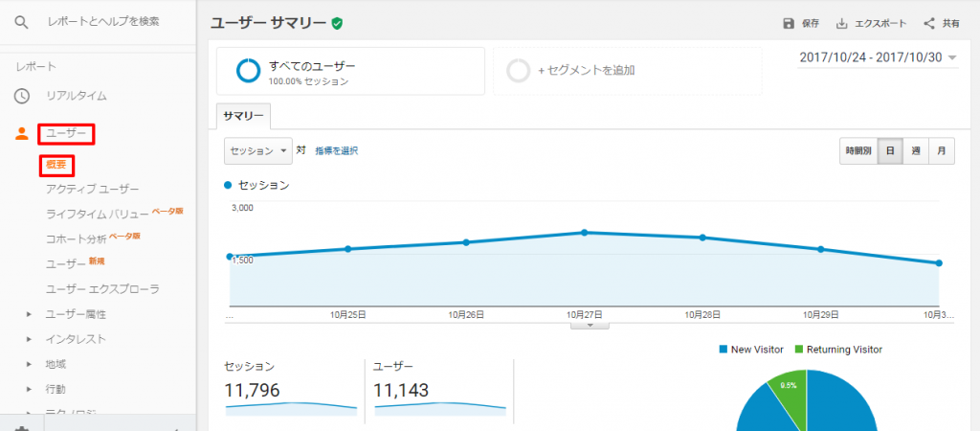Click the green verified shield icon
Screen dimensions: 980x431
338,24
